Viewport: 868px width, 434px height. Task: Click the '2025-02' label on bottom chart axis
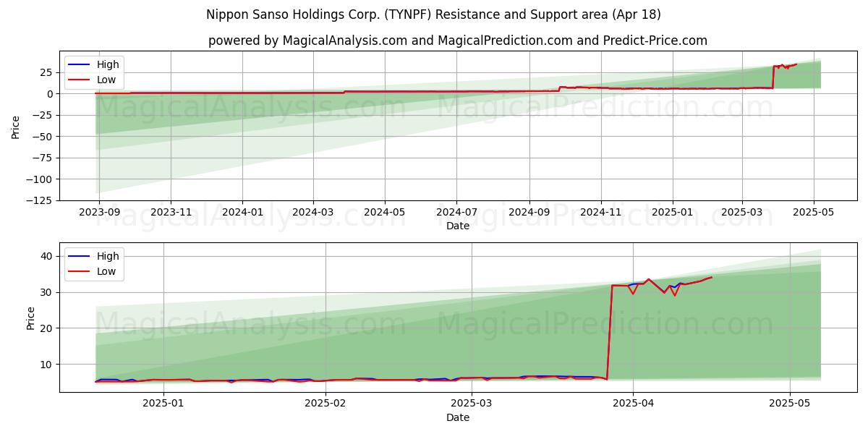coord(325,404)
